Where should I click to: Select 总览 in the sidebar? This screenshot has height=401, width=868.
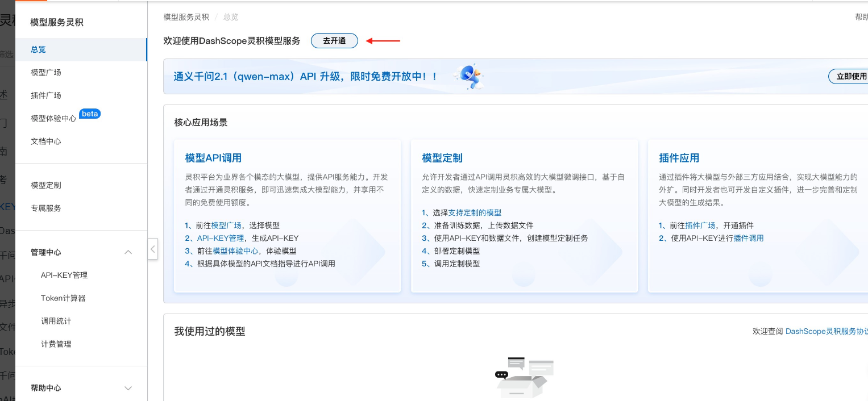(x=38, y=49)
